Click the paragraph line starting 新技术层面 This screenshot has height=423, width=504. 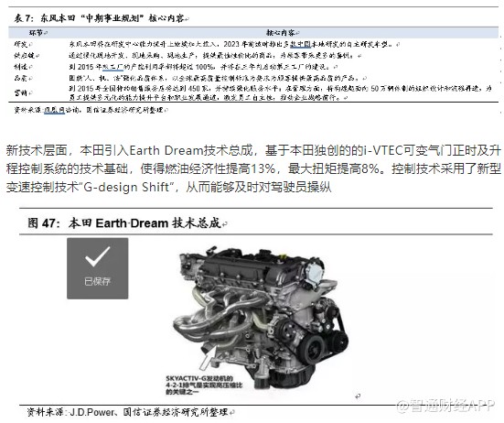(x=253, y=150)
